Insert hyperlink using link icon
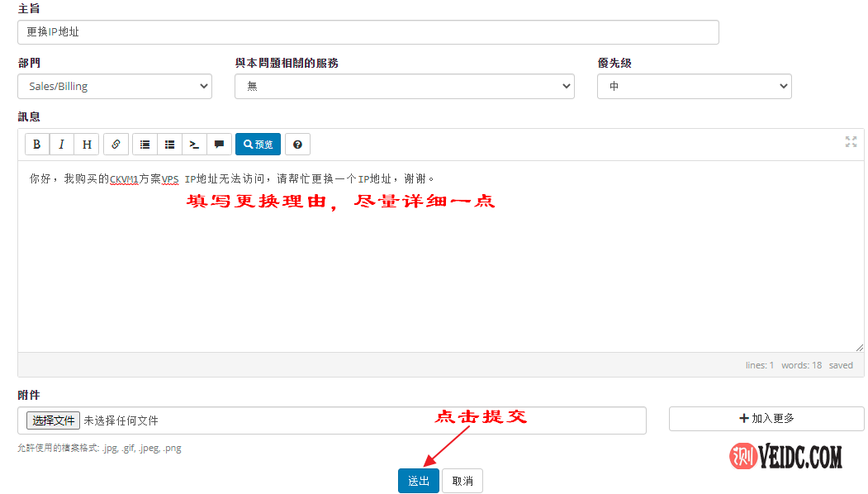868x494 pixels. (116, 145)
